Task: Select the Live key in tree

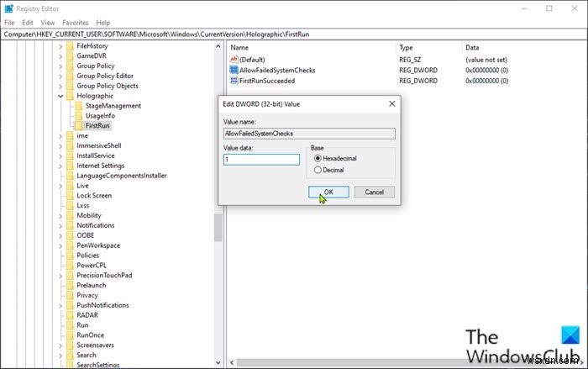Action: tap(82, 186)
